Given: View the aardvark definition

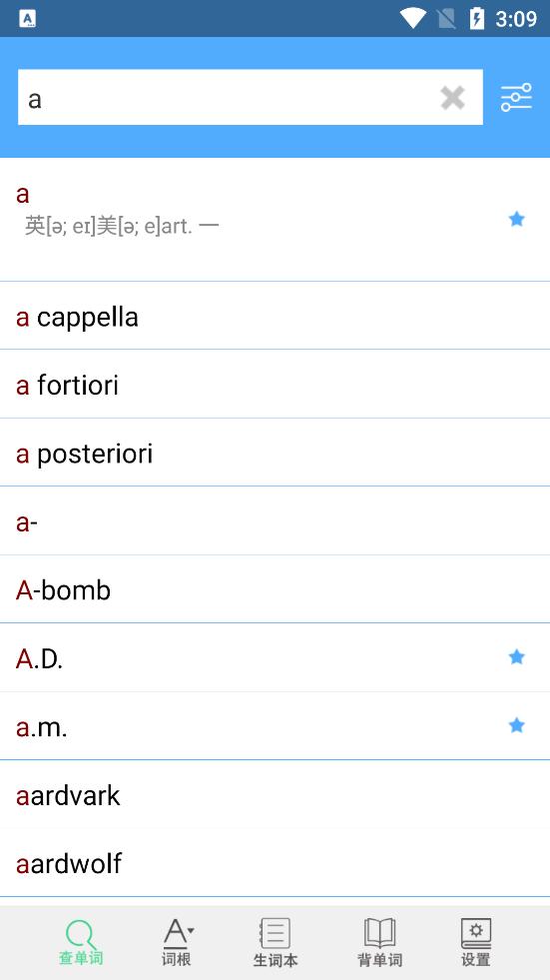Looking at the screenshot, I should pos(275,794).
